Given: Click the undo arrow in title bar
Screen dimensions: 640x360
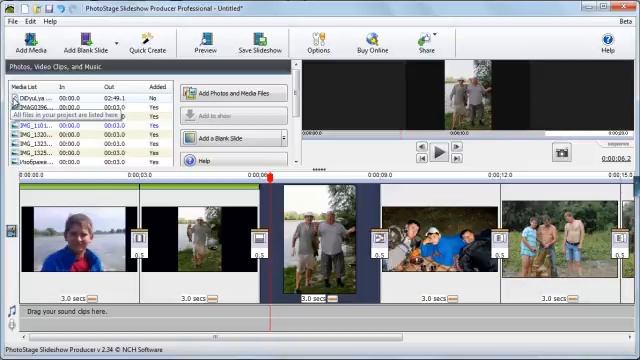Looking at the screenshot, I should [x=61, y=9].
